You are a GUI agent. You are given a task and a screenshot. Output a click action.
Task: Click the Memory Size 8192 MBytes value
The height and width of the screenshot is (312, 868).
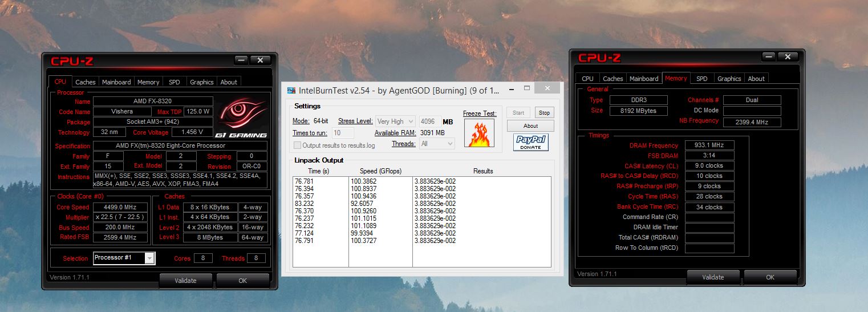click(x=639, y=111)
